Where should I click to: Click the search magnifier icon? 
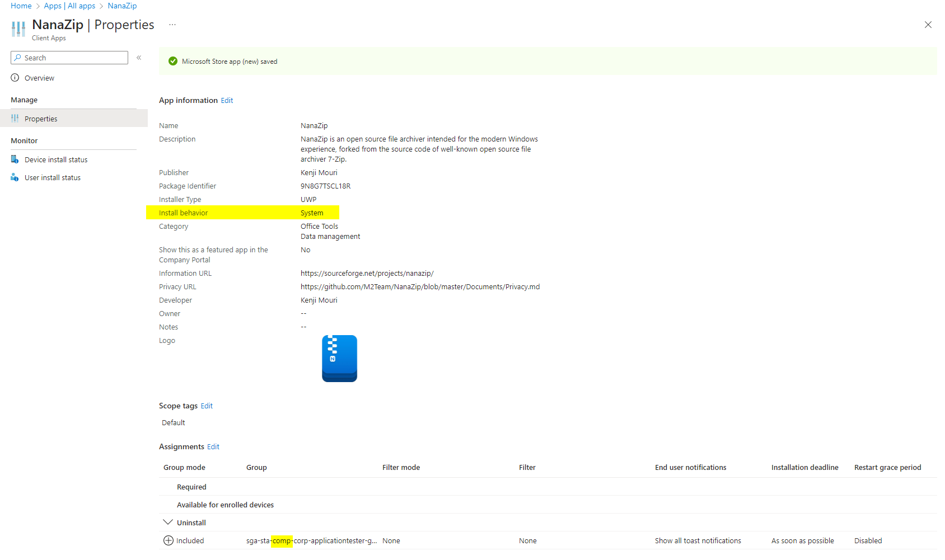18,58
